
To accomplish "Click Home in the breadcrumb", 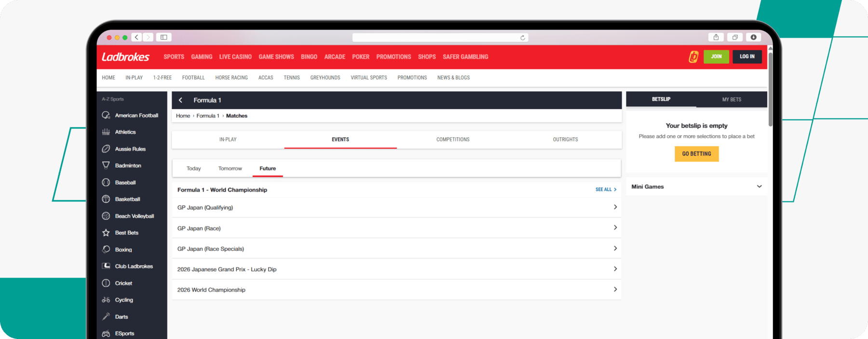I will pos(183,116).
